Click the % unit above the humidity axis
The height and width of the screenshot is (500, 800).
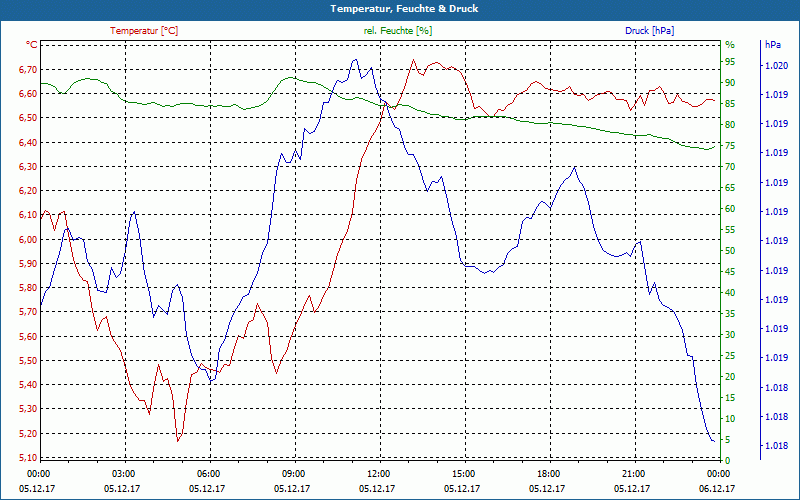tap(730, 45)
